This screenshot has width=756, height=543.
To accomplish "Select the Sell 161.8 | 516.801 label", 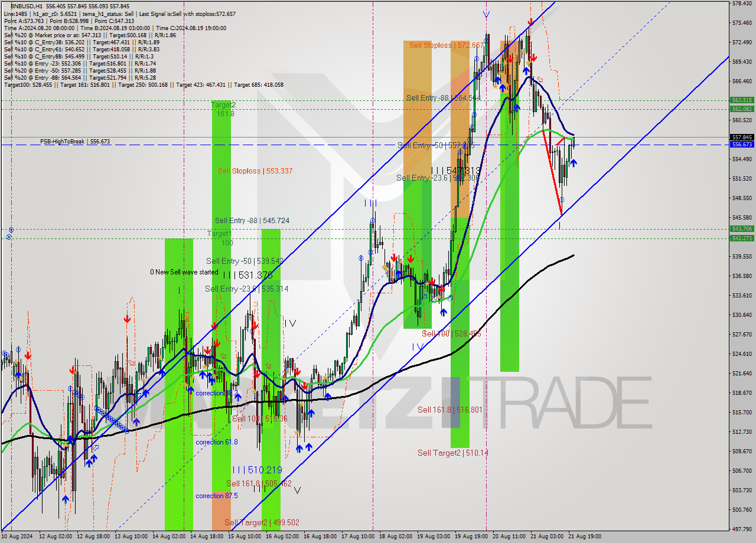I will point(450,410).
